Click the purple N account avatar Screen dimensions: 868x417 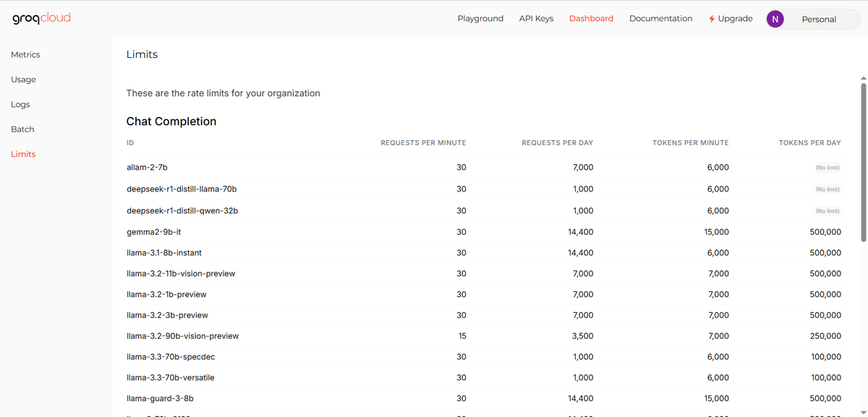click(x=775, y=20)
